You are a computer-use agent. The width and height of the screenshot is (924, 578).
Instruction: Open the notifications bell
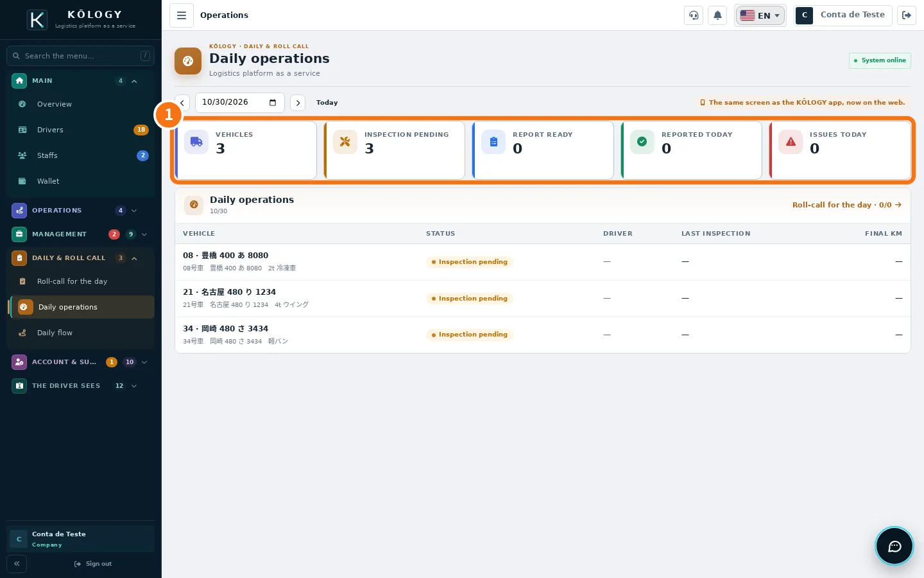(717, 15)
